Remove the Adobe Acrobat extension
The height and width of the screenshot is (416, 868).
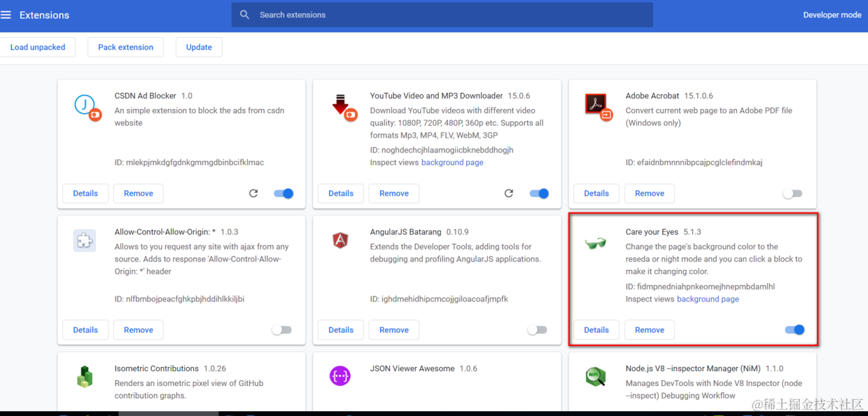(650, 194)
